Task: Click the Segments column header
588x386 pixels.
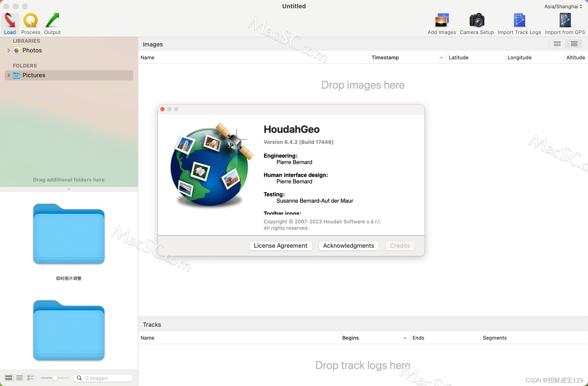Action: 534,338
